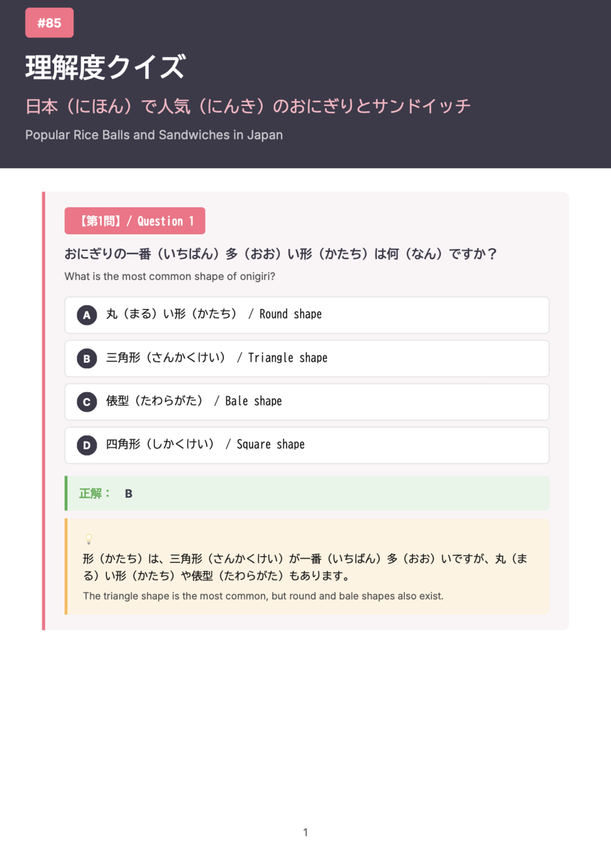Viewport: 611px width, 868px height.
Task: Click the #85 quiz number badge
Action: point(49,23)
